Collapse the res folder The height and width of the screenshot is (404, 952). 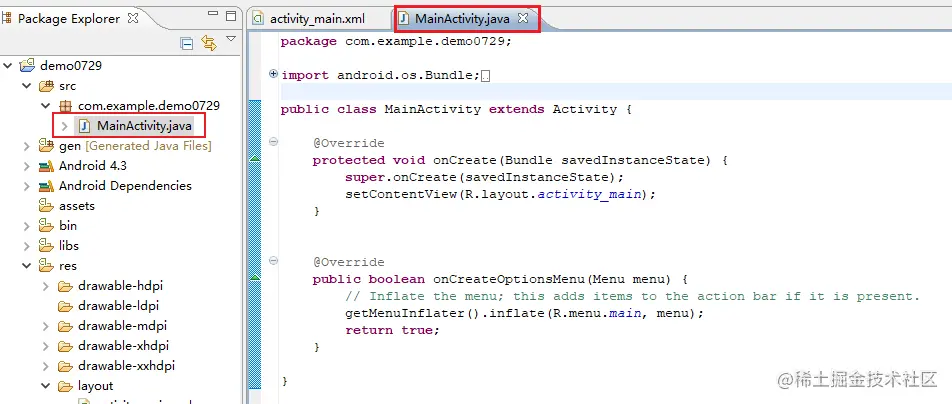[27, 265]
